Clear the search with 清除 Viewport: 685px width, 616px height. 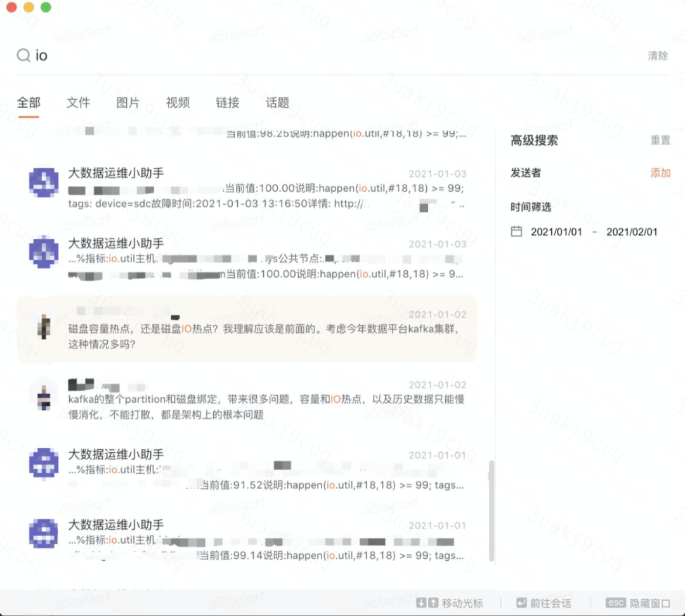658,56
